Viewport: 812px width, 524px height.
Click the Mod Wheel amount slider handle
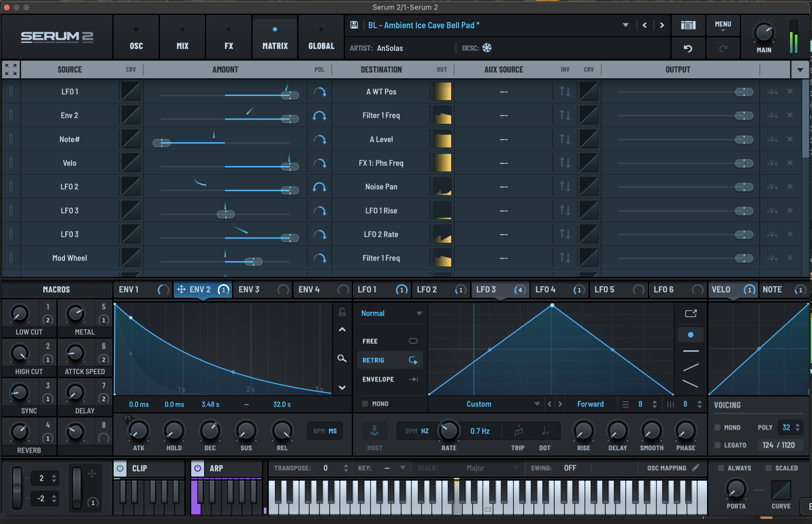pyautogui.click(x=254, y=262)
